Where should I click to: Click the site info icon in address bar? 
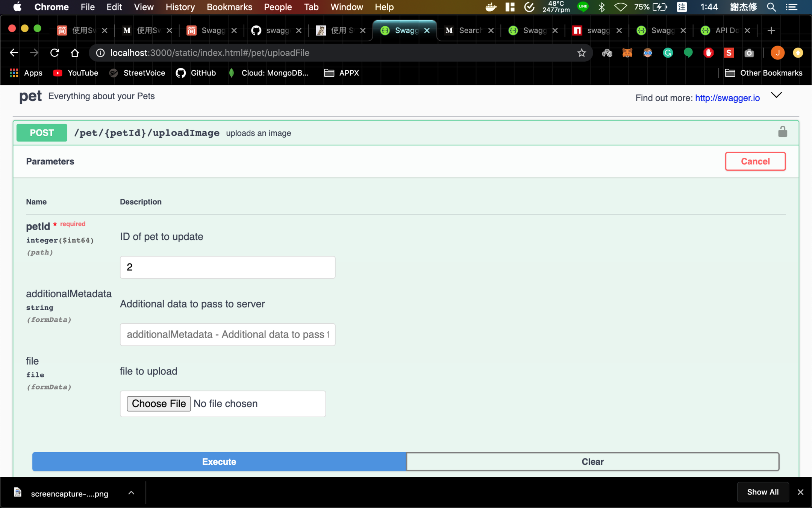tap(100, 53)
